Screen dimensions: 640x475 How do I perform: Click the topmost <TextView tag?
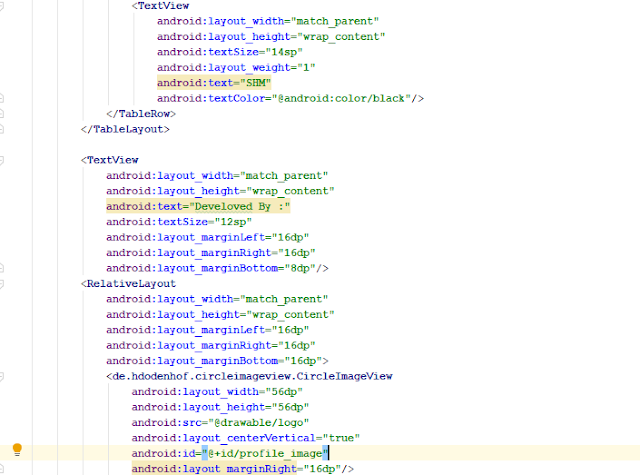coord(160,6)
